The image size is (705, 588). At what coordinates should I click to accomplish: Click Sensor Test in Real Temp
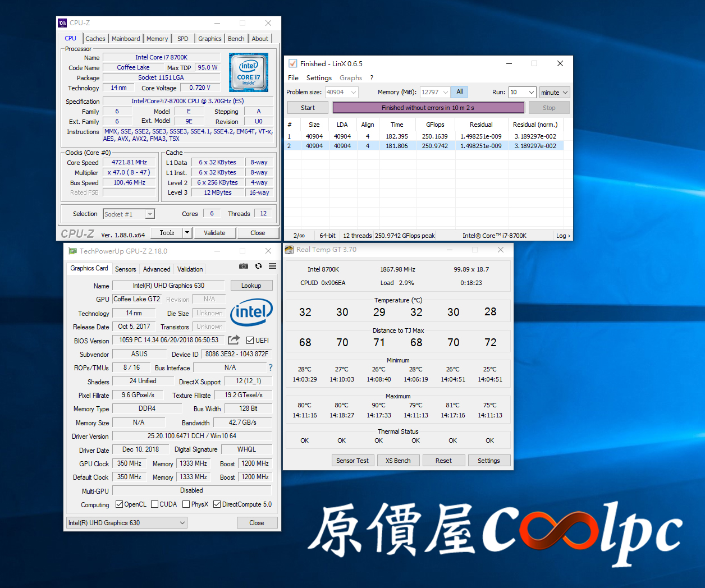352,461
